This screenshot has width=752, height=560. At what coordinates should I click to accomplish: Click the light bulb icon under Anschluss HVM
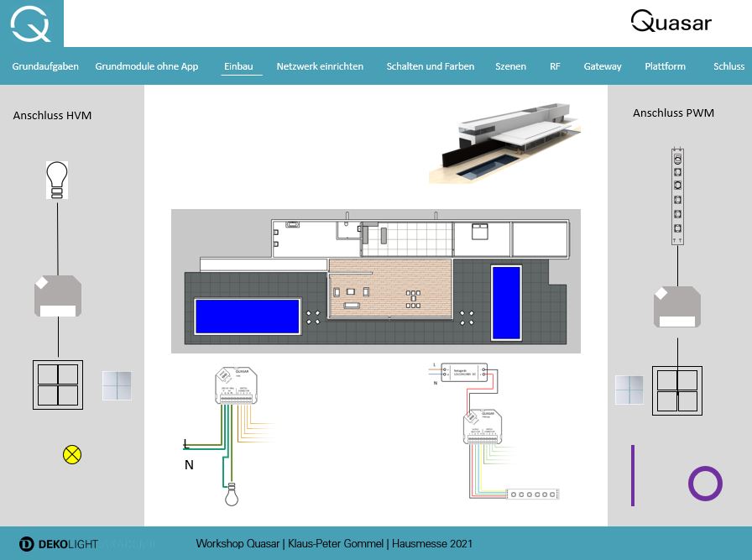[x=56, y=181]
